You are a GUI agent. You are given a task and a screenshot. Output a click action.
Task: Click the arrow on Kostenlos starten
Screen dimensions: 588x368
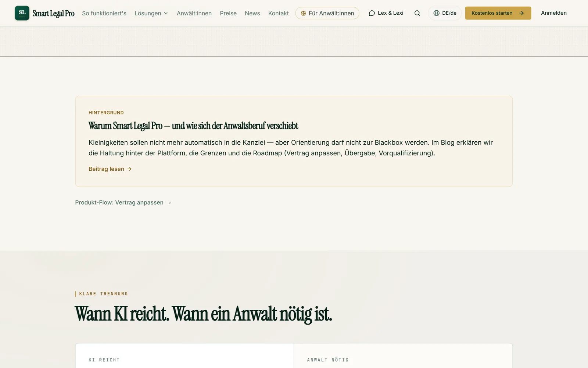click(521, 13)
